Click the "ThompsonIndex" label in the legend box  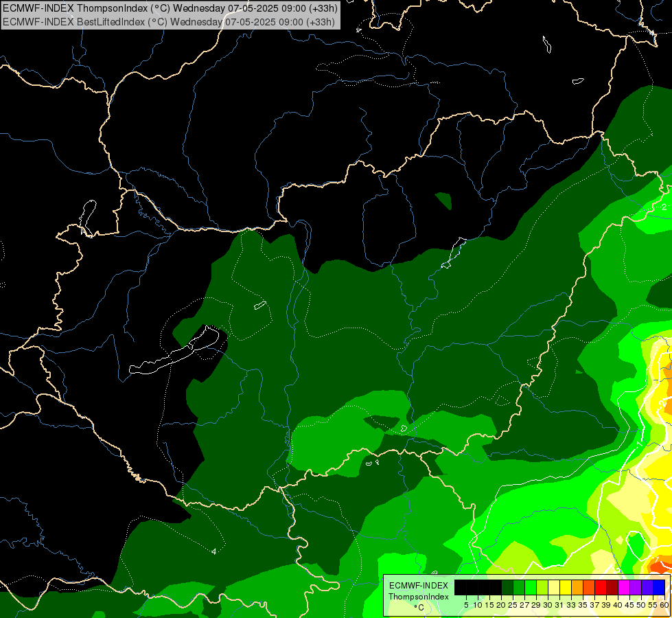418,597
